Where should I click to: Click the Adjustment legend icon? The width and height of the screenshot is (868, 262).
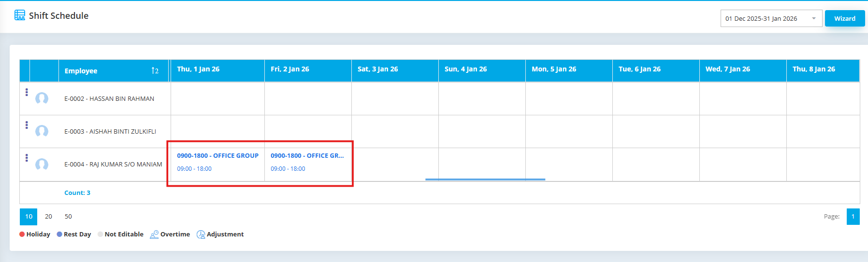click(x=201, y=234)
